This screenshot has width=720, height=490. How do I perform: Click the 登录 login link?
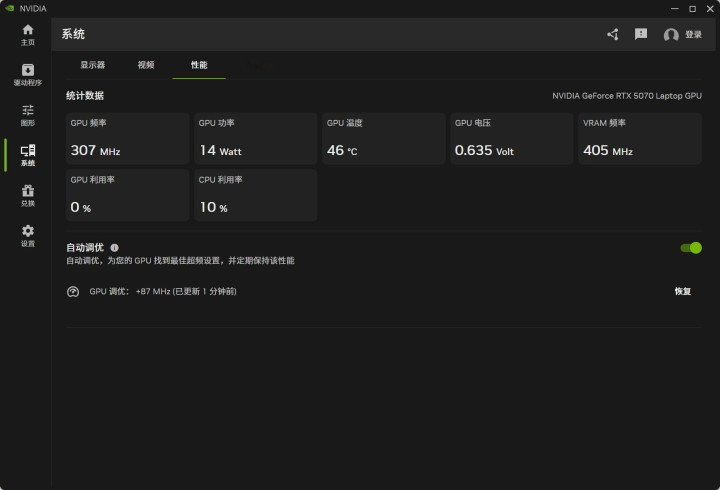point(693,34)
